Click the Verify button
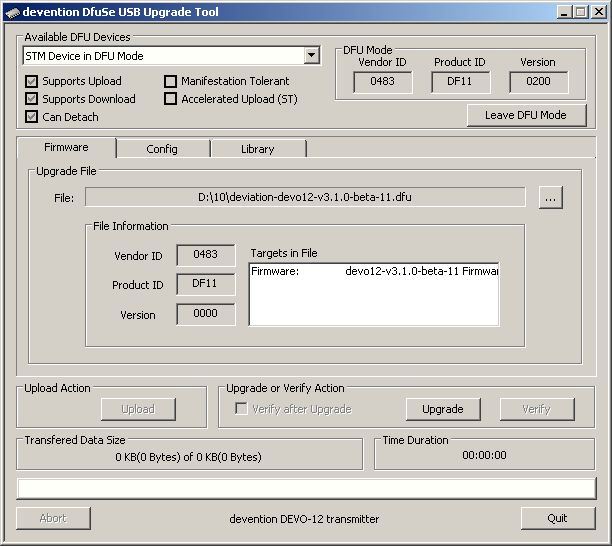This screenshot has width=612, height=546. [x=537, y=409]
